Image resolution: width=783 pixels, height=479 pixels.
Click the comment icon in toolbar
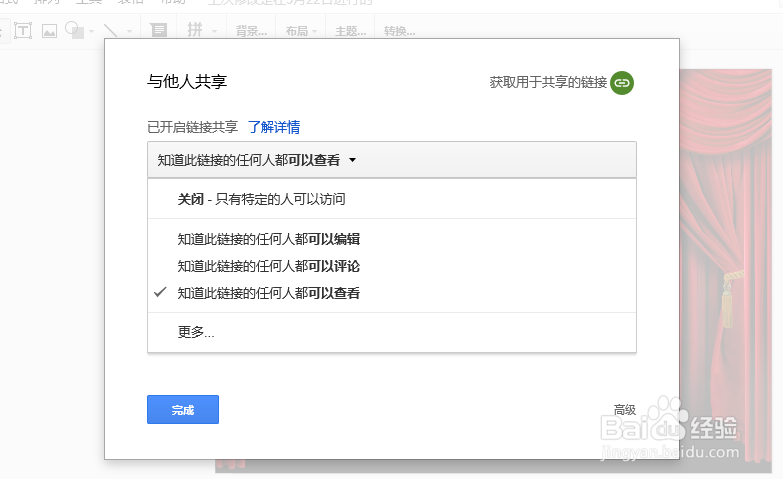159,31
